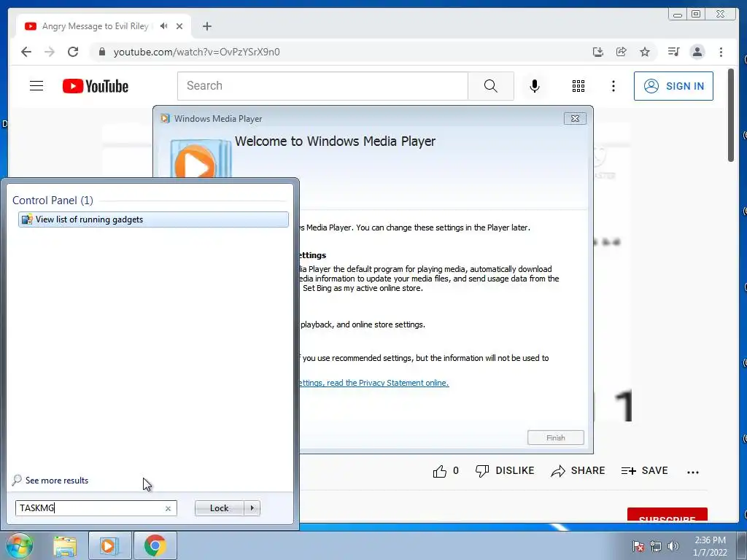The width and height of the screenshot is (747, 560).
Task: Click the YouTube search field
Action: pyautogui.click(x=322, y=86)
